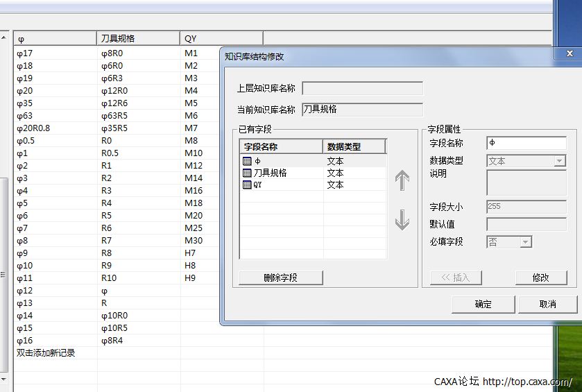The width and height of the screenshot is (582, 392).
Task: Click the 刀具规格 column header in the table
Action: click(138, 38)
